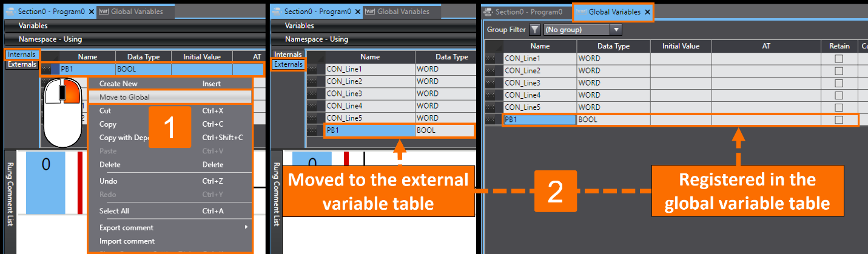Choose Cut in the context menu
868x254 pixels.
tap(170, 111)
